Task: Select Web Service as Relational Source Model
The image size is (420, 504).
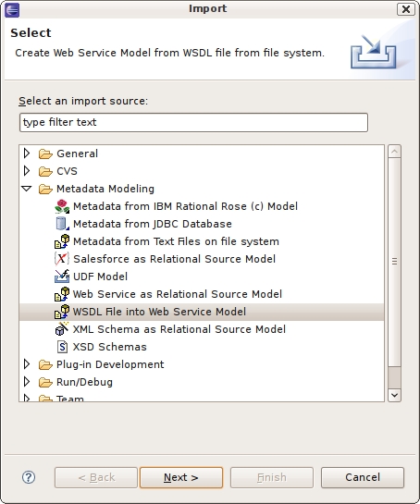Action: pos(178,294)
